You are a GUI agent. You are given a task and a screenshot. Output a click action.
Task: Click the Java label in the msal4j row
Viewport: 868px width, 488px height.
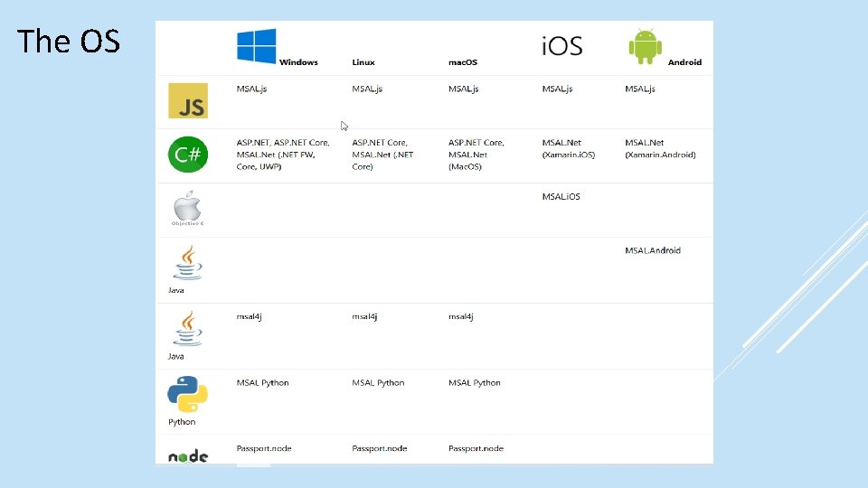[x=176, y=356]
